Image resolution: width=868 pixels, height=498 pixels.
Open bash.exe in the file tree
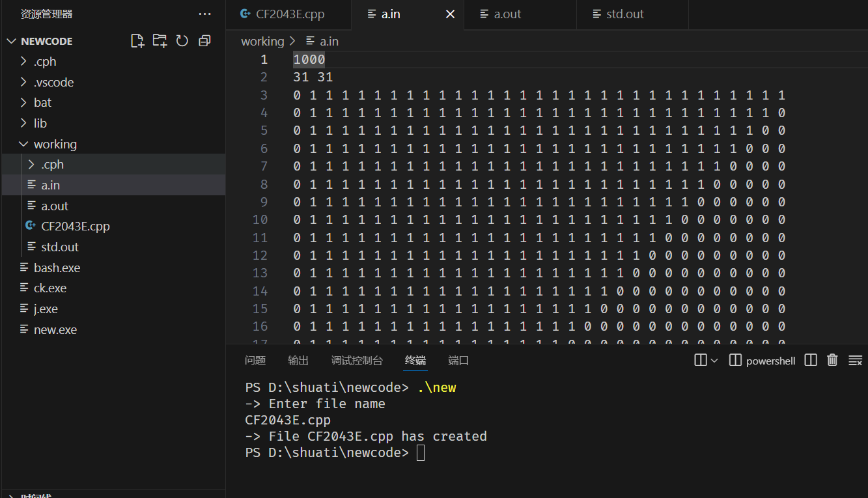point(57,268)
